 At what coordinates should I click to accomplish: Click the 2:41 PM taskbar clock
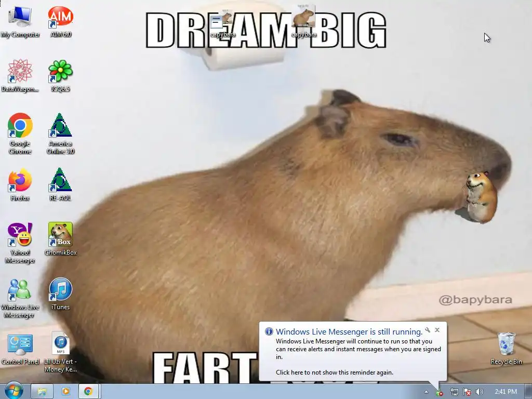click(506, 392)
